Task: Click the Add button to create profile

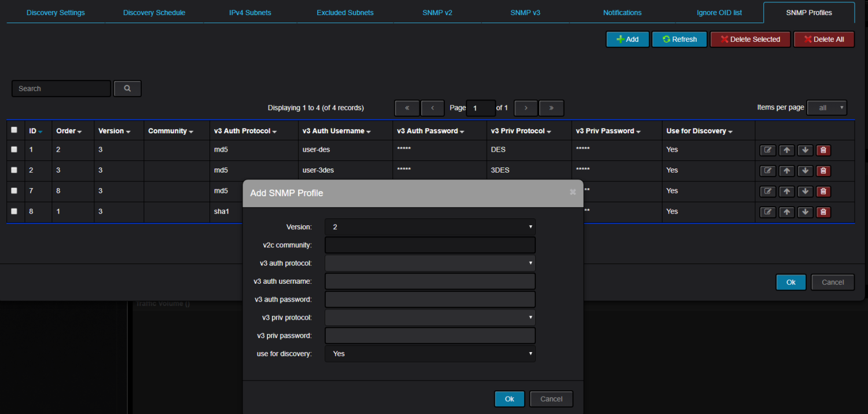Action: tap(627, 39)
